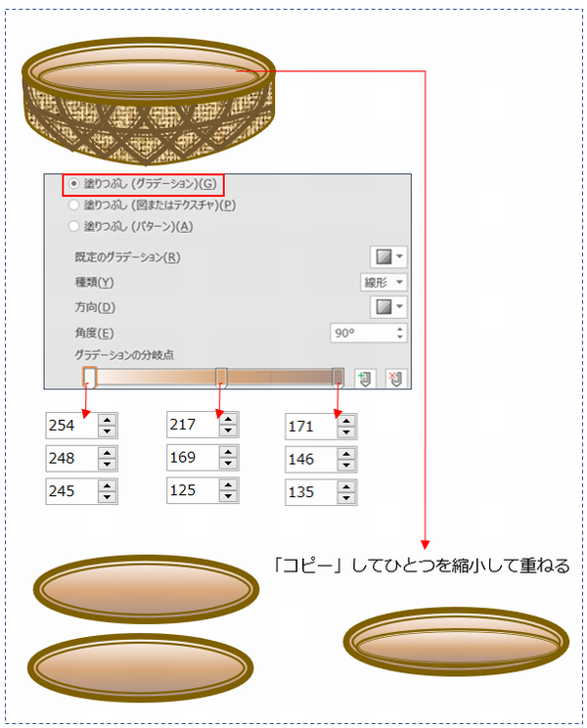The image size is (587, 728).
Task: Open the gradient type dropdown showing 線形
Action: point(384,282)
